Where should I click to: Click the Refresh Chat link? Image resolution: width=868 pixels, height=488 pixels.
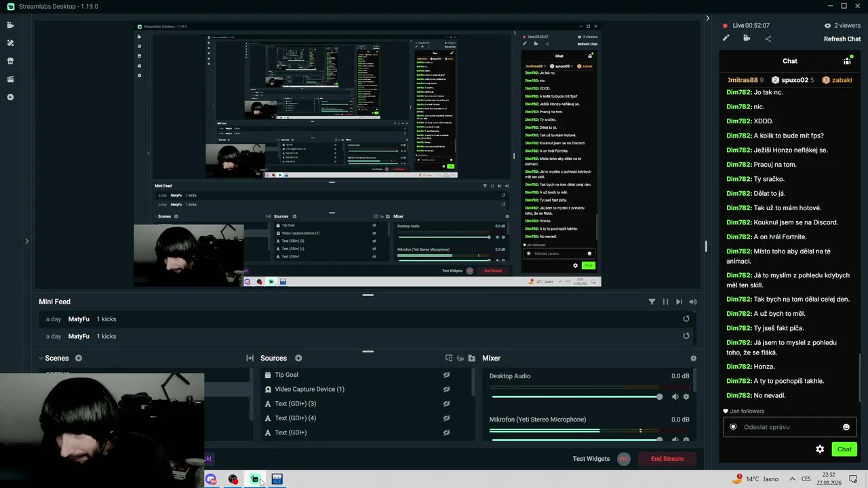tap(842, 39)
